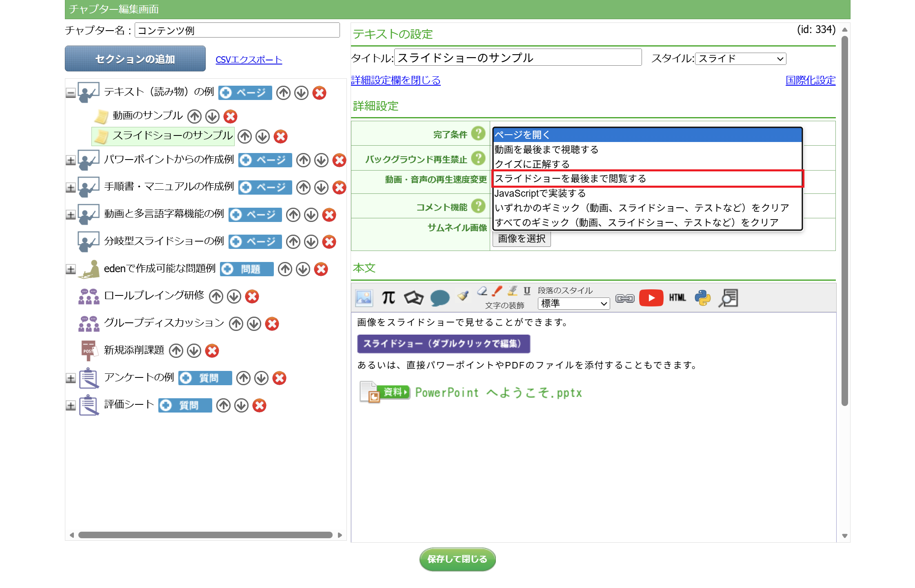This screenshot has height=588, width=915.
Task: Click the 保存して閉じる button
Action: click(457, 559)
